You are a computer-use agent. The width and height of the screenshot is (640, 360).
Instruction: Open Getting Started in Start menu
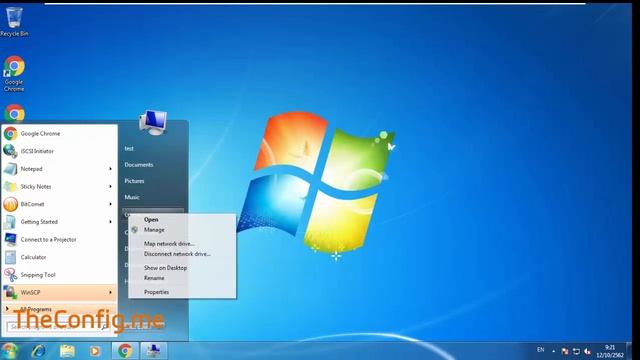pos(59,222)
